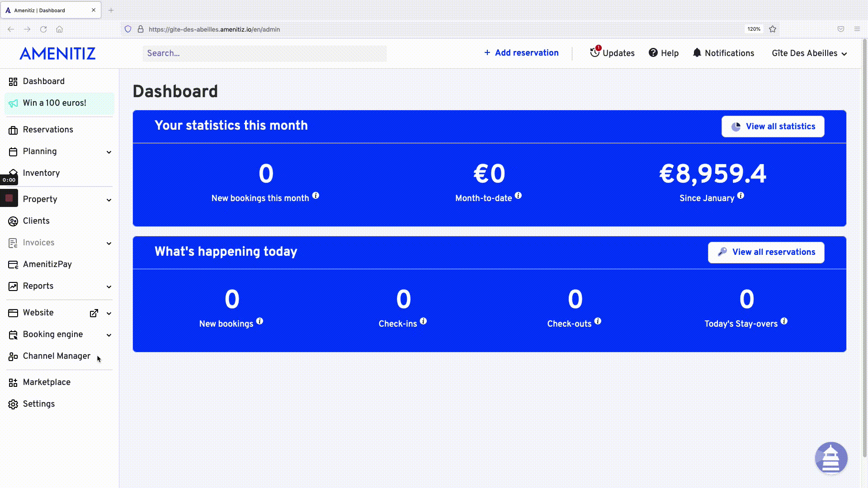
Task: Bookmark this page with the star icon
Action: click(x=773, y=29)
